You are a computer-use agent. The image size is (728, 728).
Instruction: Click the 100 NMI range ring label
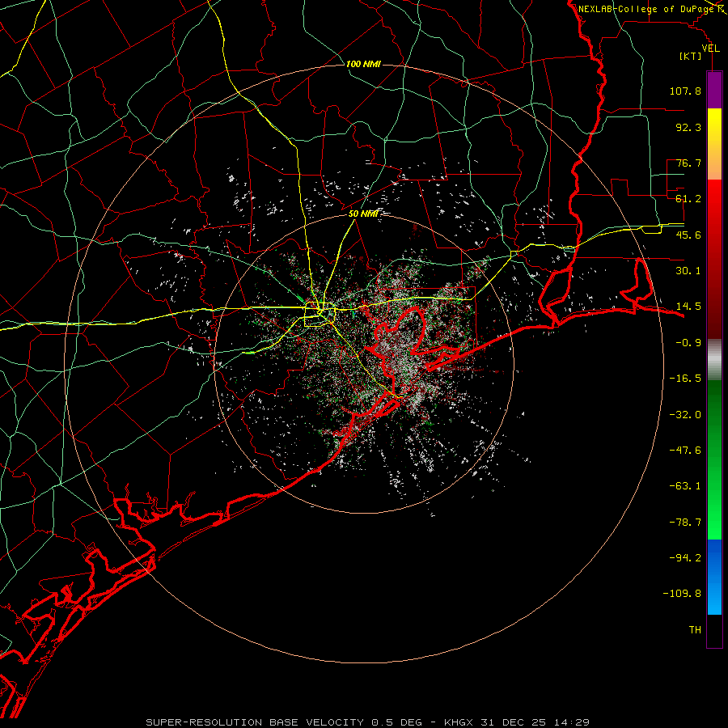(363, 64)
